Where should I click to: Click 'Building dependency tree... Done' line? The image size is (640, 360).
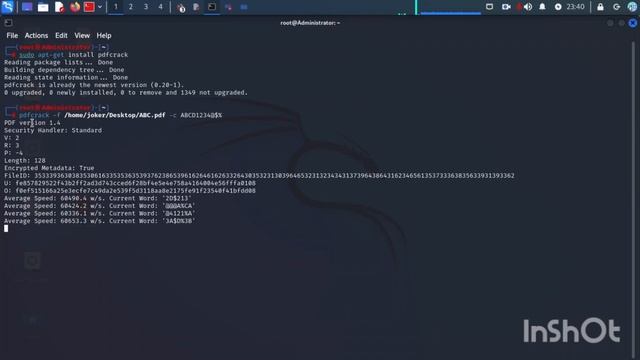click(64, 70)
